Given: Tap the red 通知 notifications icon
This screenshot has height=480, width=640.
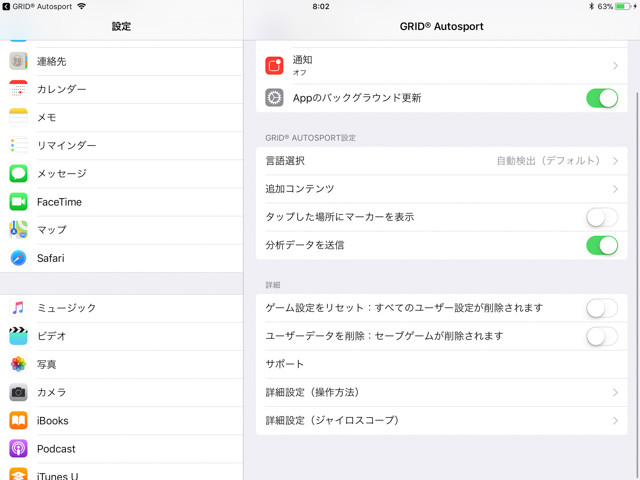Looking at the screenshot, I should pos(274,66).
